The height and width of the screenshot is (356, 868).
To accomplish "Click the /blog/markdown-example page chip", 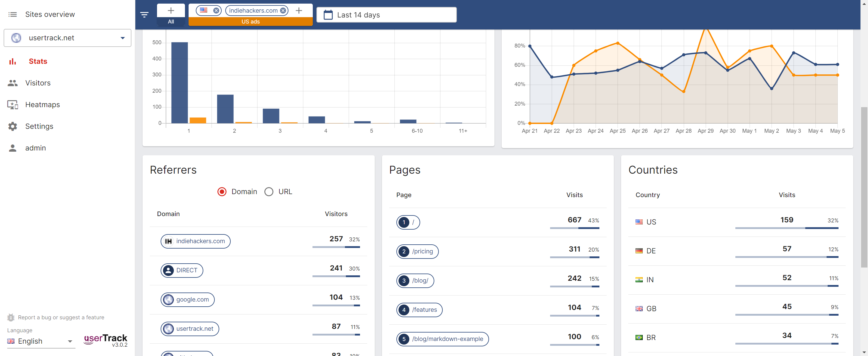I will [442, 339].
